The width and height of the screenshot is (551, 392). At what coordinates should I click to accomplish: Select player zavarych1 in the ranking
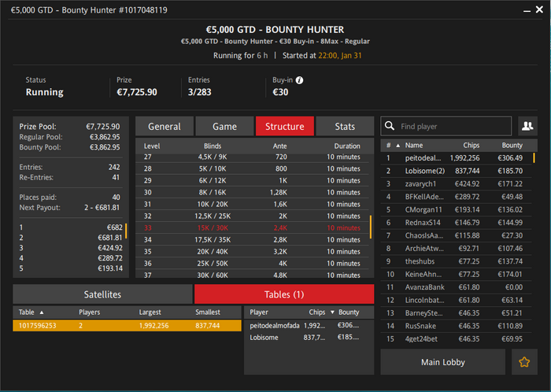point(456,183)
